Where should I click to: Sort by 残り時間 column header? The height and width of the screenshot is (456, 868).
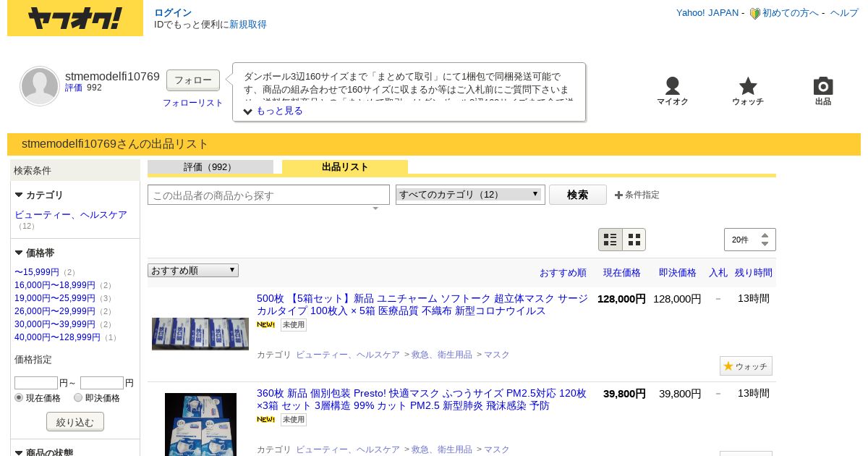click(x=754, y=273)
